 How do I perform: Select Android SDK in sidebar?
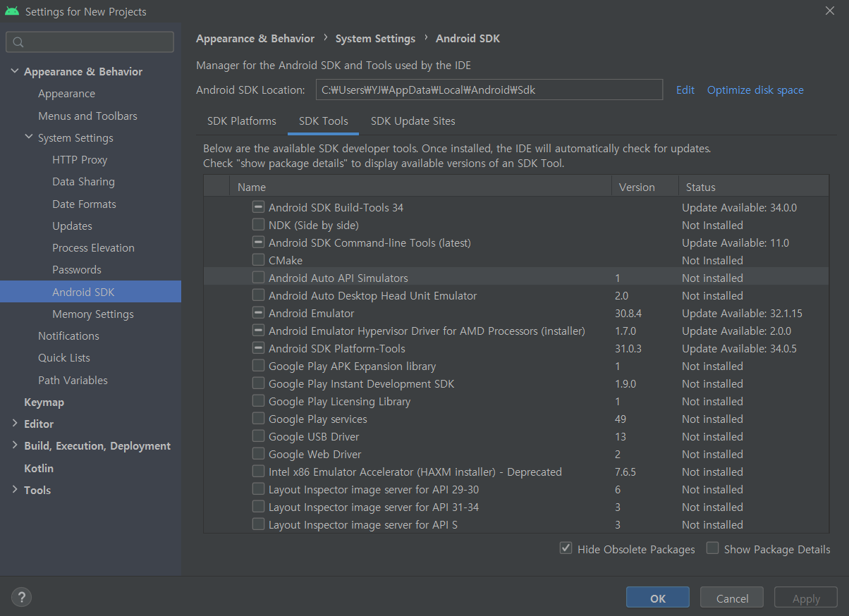coord(83,292)
